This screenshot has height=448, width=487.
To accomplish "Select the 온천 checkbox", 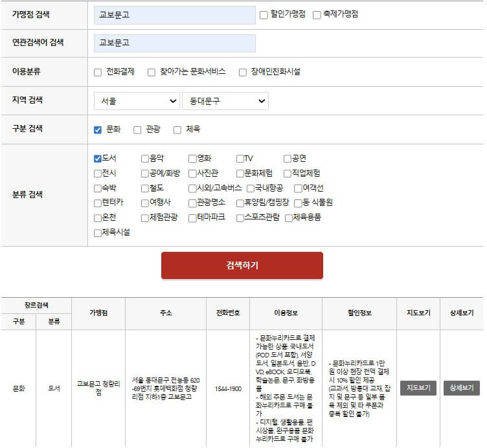I will pos(98,218).
